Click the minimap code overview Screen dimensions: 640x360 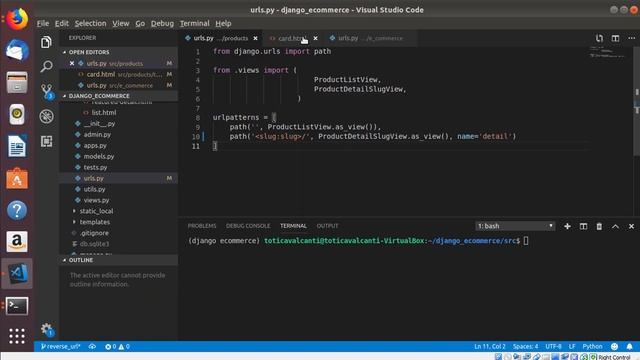click(x=607, y=52)
